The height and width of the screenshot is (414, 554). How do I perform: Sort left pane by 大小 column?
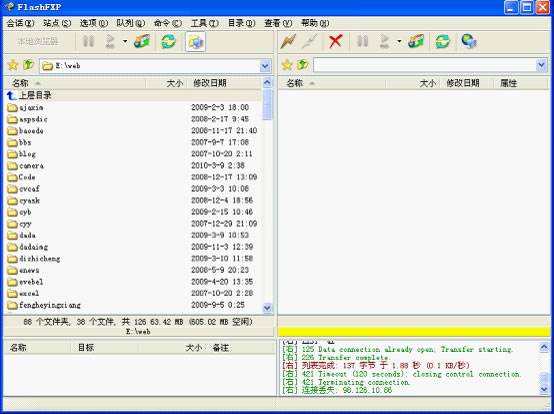coord(166,83)
